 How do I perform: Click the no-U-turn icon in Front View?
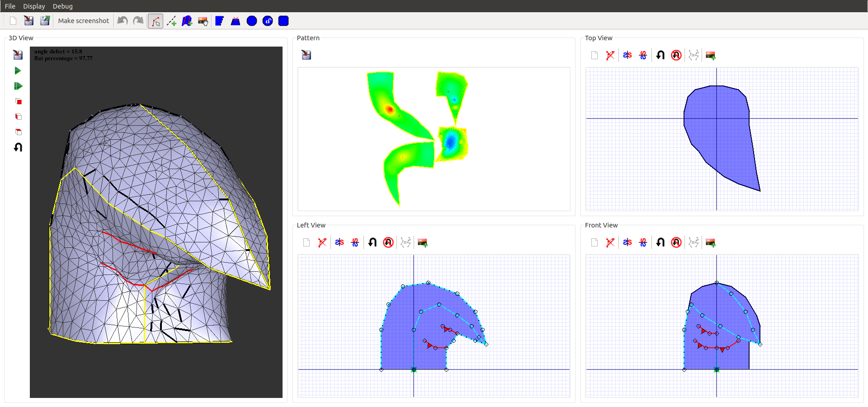[x=676, y=242]
